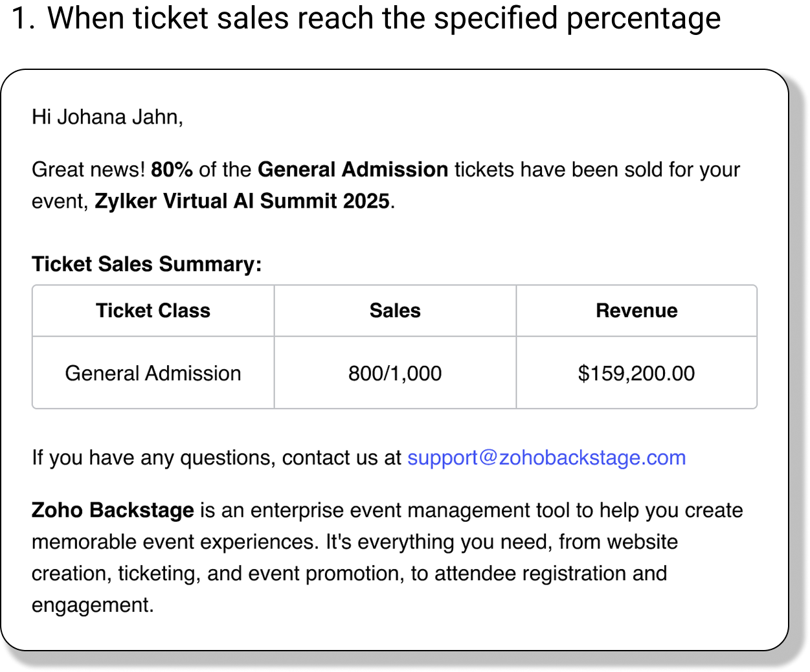Viewport: 810px width, 672px height.
Task: Click bold General Admission in the paragraph
Action: (352, 170)
